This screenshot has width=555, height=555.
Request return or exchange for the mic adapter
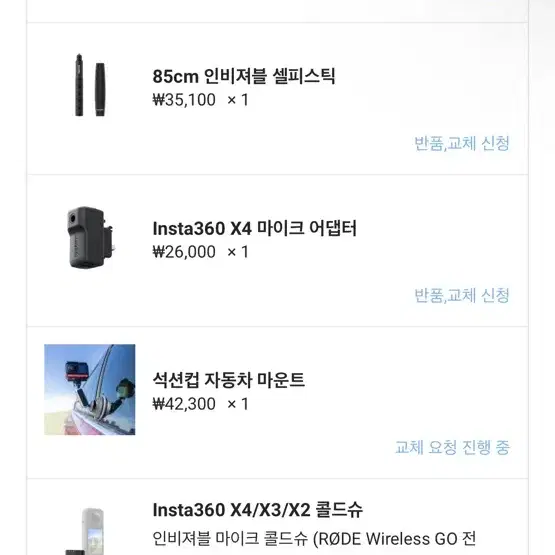[462, 296]
